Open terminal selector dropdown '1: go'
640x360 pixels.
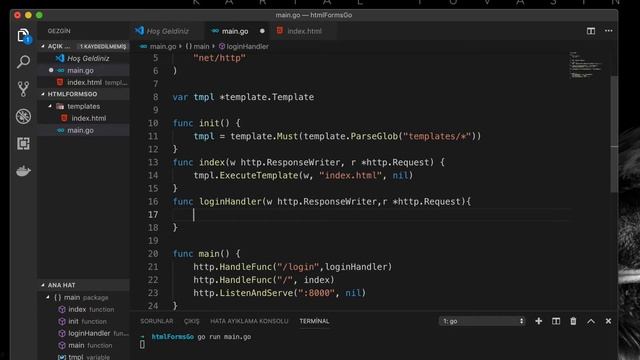pyautogui.click(x=482, y=321)
